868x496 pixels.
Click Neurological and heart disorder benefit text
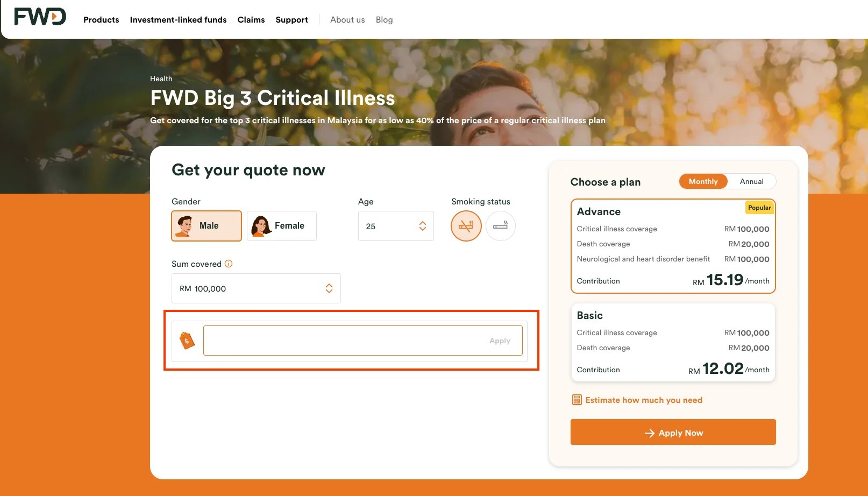pos(643,259)
